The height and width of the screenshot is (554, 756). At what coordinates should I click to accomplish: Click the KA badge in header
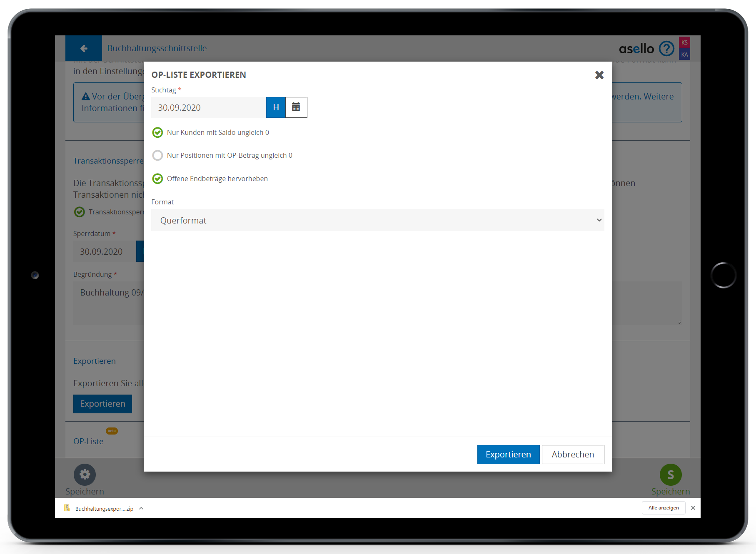tap(684, 55)
